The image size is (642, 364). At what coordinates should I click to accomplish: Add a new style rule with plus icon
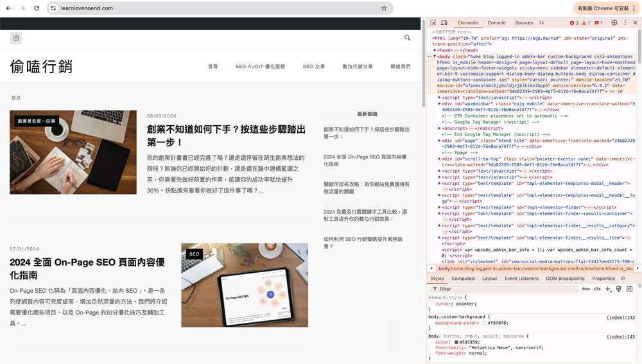608,289
